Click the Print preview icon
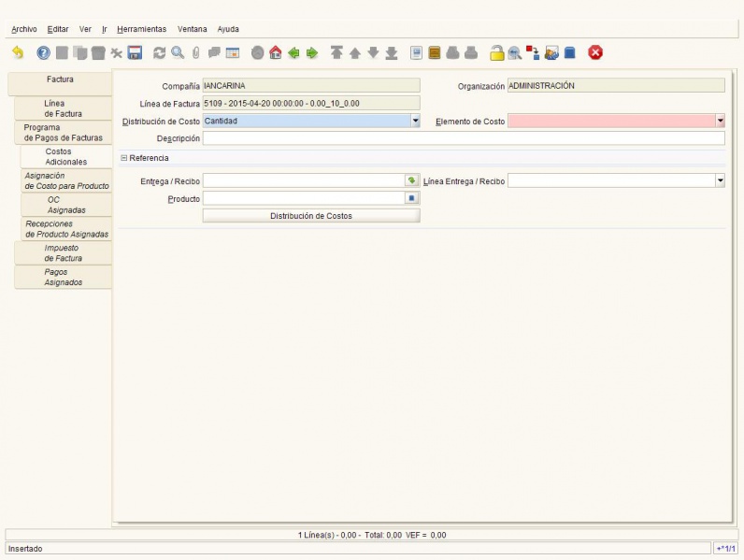 452,52
